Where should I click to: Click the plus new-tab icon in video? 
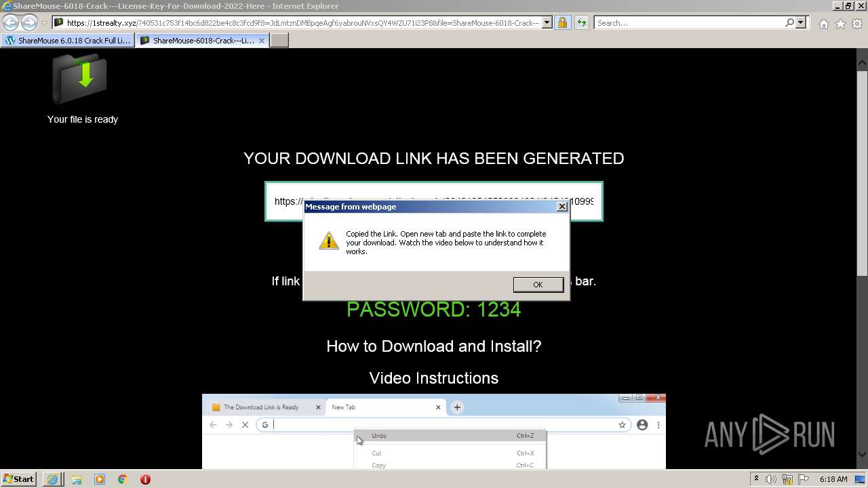coord(457,407)
